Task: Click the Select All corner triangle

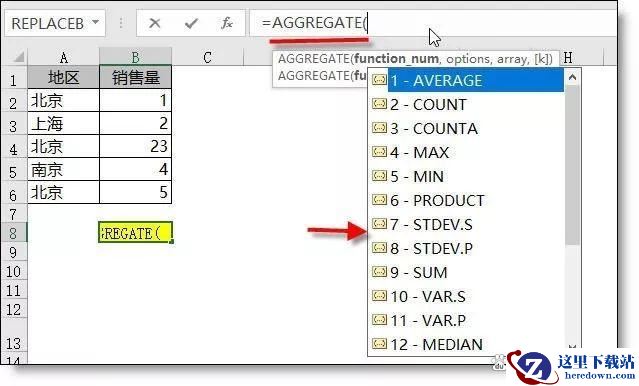Action: [18, 57]
